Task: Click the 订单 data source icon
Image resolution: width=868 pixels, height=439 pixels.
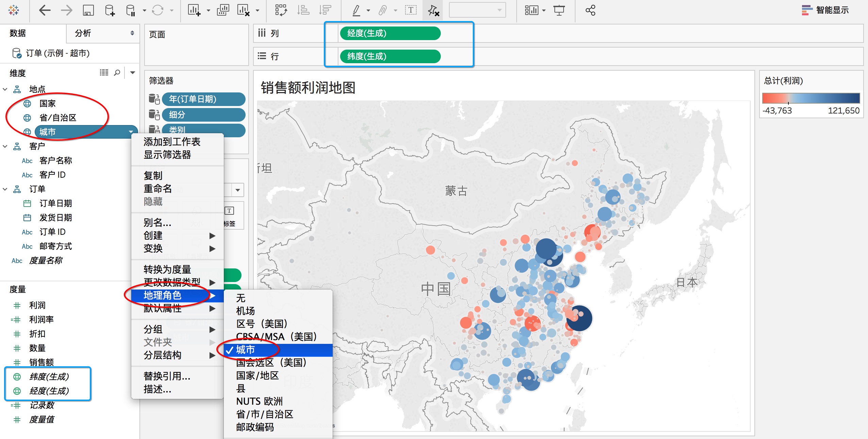Action: (x=17, y=53)
